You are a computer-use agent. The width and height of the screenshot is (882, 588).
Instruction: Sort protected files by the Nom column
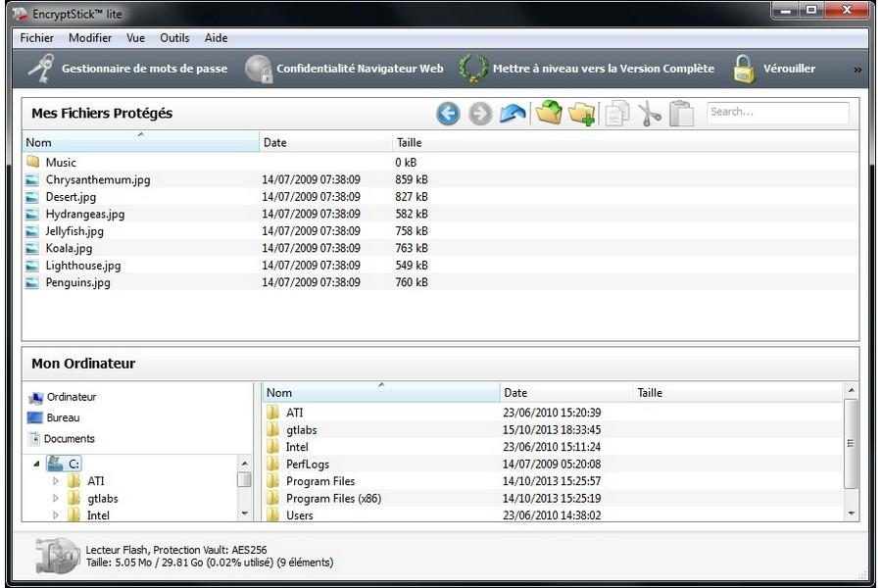click(x=140, y=142)
